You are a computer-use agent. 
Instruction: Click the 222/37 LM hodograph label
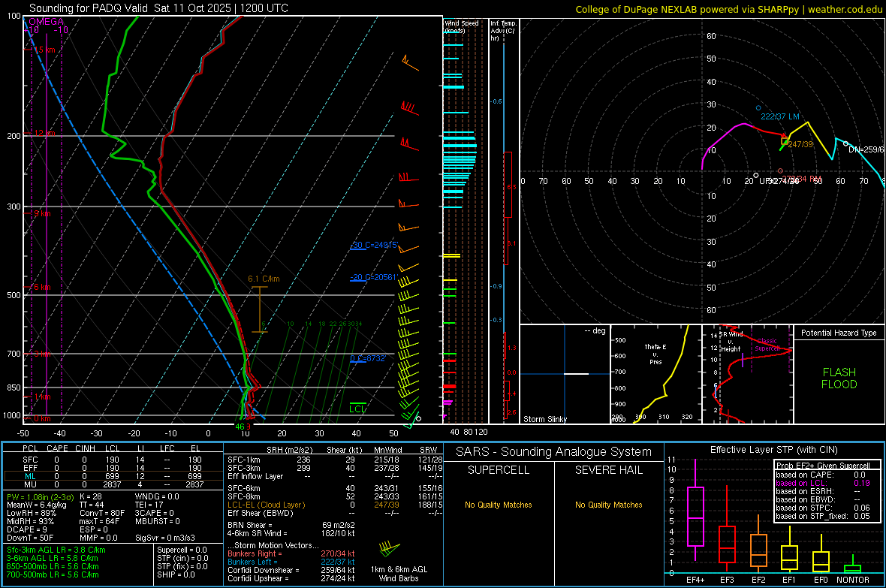[780, 116]
